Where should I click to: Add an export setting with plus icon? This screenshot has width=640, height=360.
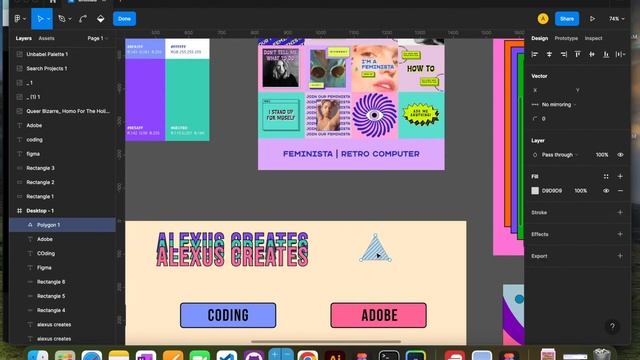(x=620, y=256)
